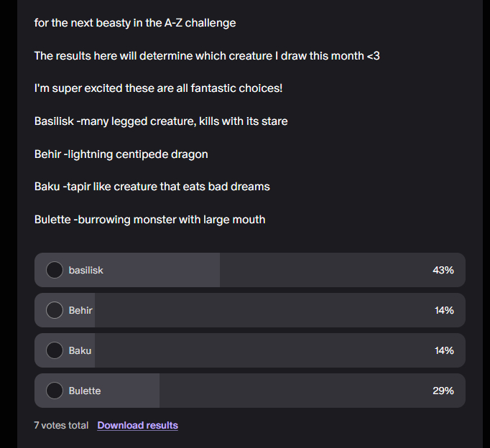Click the "Bulette" poll option label
The width and height of the screenshot is (490, 448).
coord(85,391)
